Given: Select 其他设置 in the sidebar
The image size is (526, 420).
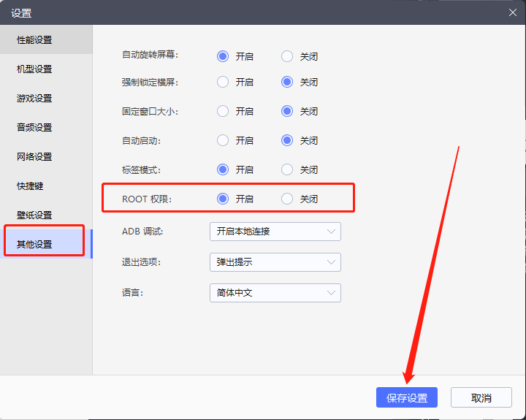Looking at the screenshot, I should click(46, 244).
